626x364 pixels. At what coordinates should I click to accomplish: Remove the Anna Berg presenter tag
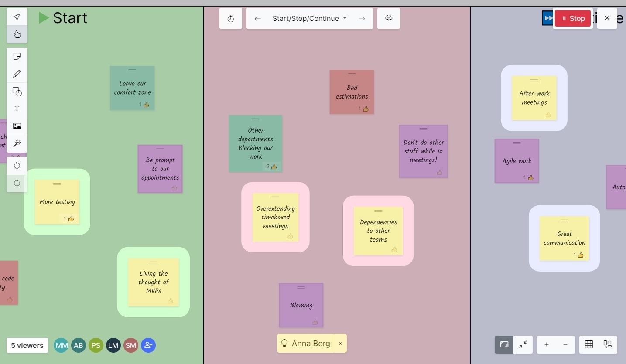[x=340, y=344]
